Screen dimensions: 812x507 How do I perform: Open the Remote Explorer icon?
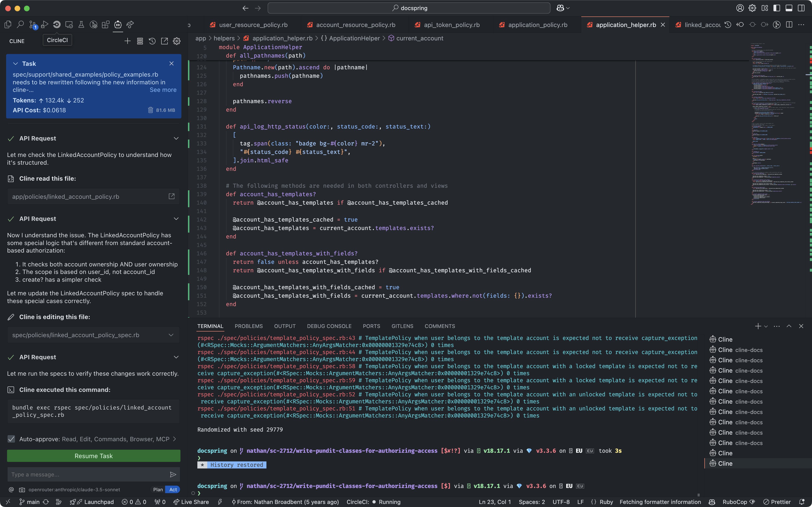coord(69,24)
